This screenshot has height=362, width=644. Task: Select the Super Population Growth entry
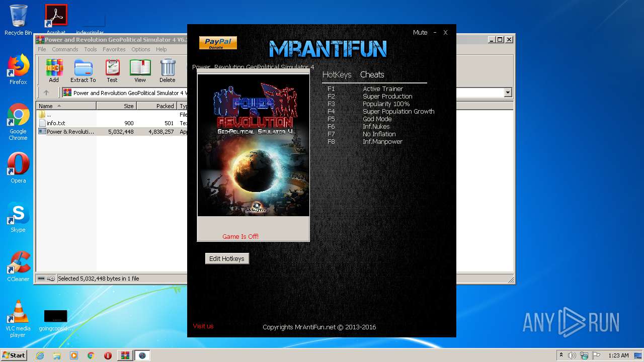click(x=398, y=112)
